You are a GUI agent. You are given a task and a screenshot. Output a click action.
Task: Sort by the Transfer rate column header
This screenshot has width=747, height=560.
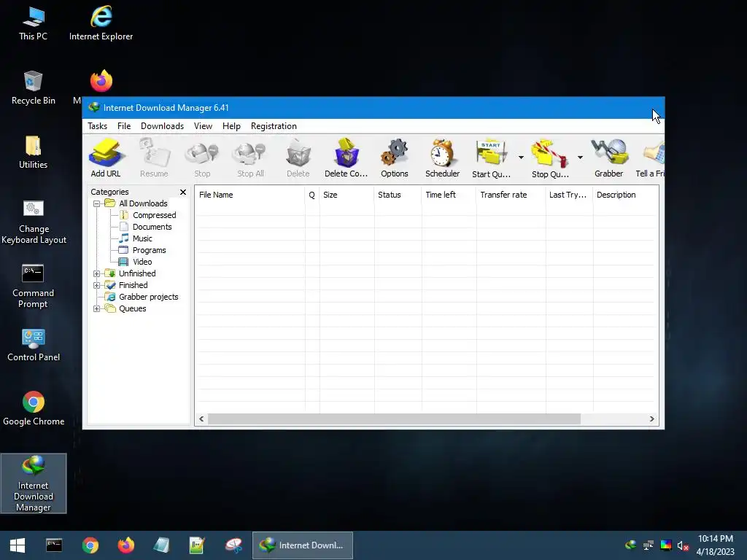[511, 195]
